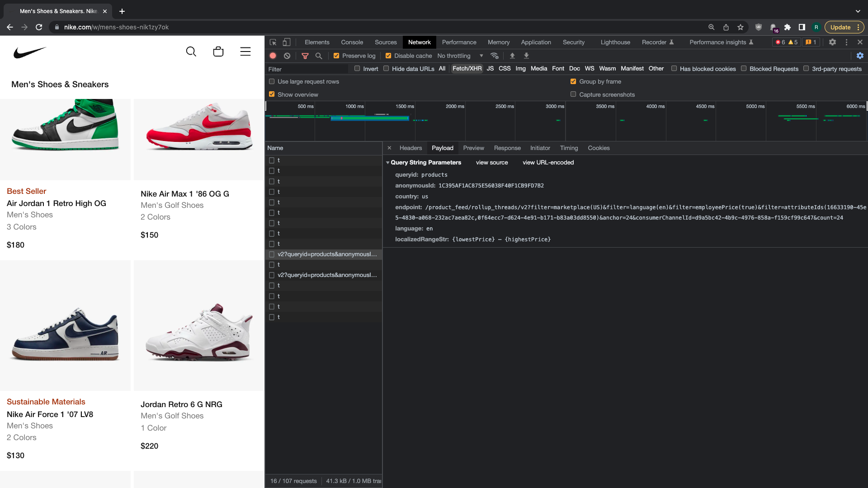This screenshot has width=868, height=488.
Task: Open the Preview tab of the request
Action: [x=473, y=148]
